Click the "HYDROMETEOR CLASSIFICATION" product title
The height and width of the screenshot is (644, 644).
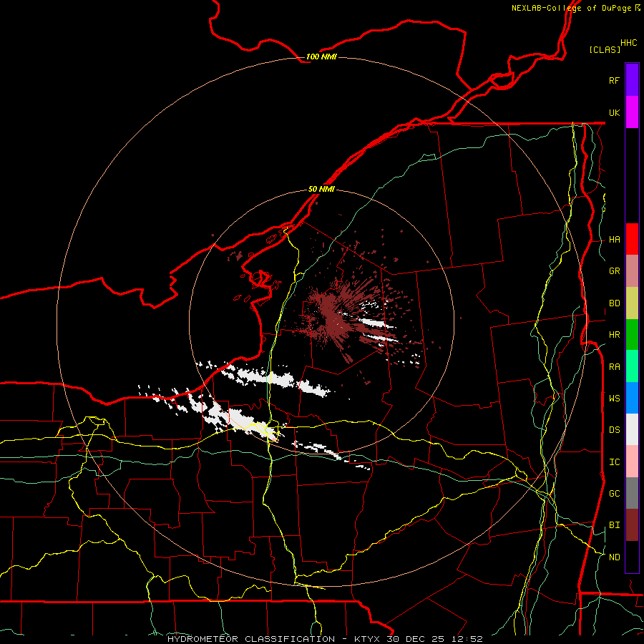[x=251, y=639]
